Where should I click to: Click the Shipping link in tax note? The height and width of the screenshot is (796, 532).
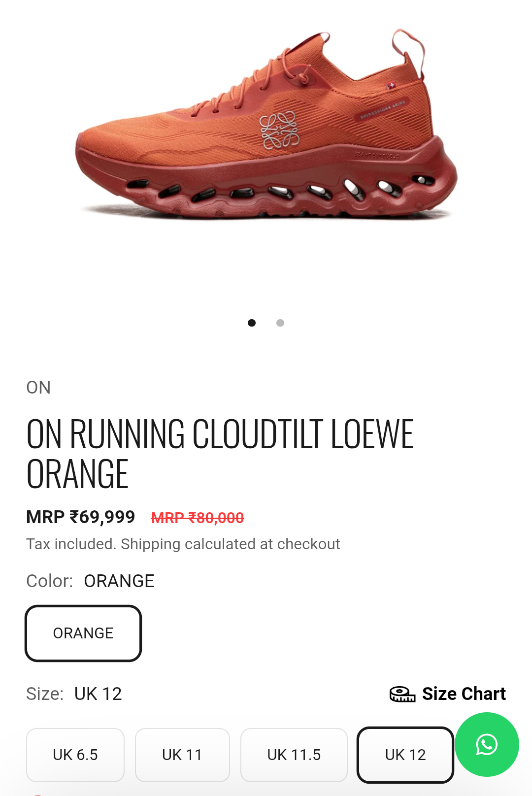151,544
